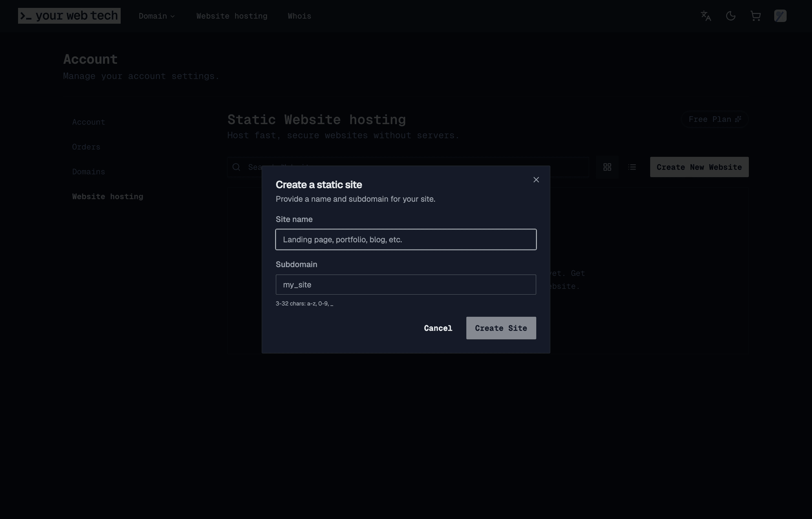This screenshot has height=519, width=812.
Task: Open the shopping cart icon
Action: point(756,16)
